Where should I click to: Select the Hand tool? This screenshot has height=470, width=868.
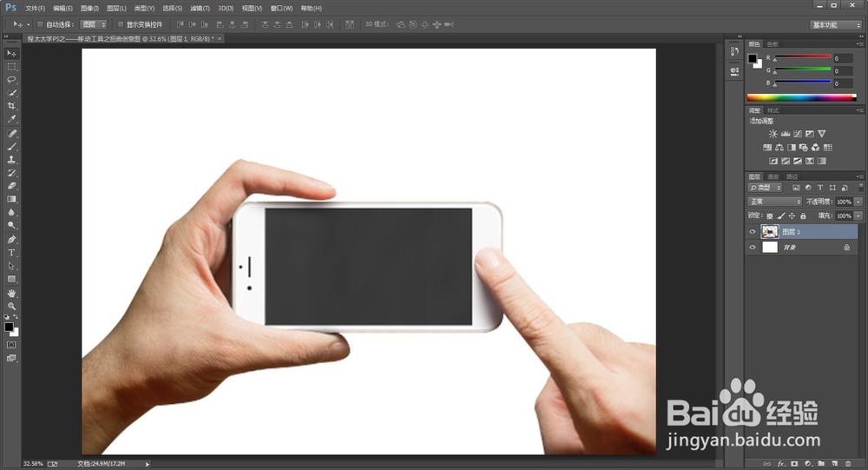coord(11,293)
